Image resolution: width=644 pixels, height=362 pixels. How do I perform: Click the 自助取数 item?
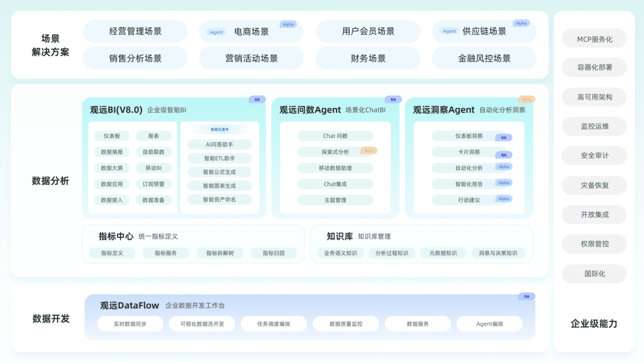(154, 152)
